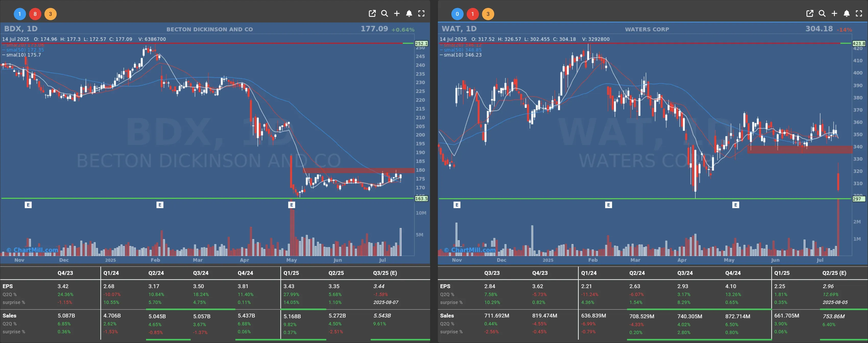
Task: Click WAT earnings date 2025-08-05
Action: pyautogui.click(x=835, y=302)
